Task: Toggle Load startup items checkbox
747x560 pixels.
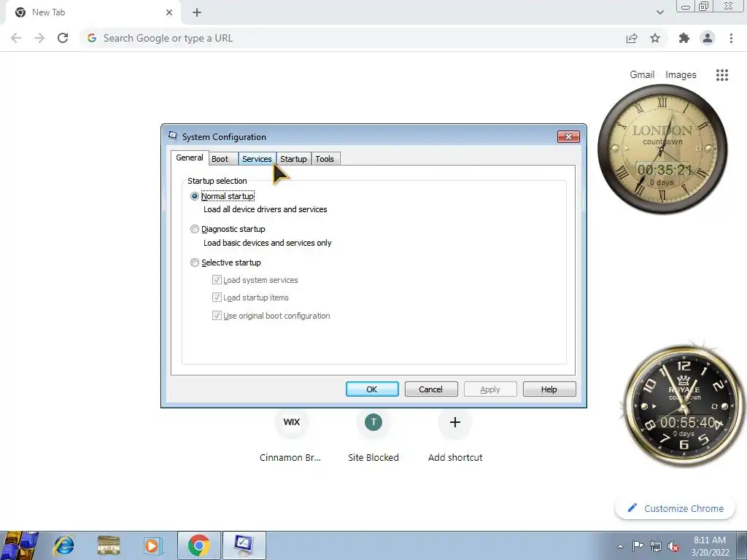Action: click(x=217, y=297)
